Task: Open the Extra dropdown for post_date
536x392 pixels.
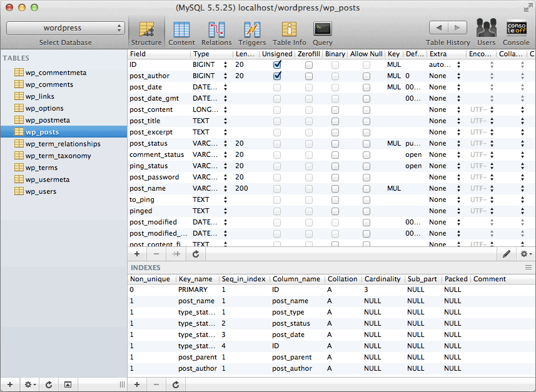Action: (x=459, y=87)
